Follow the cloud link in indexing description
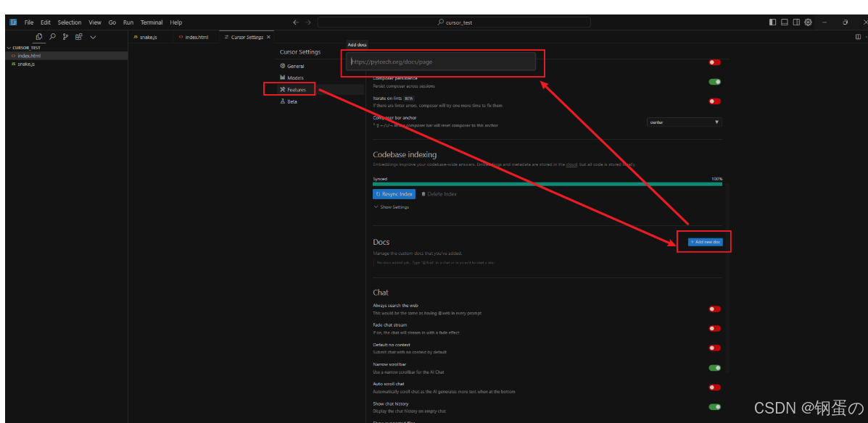 click(x=571, y=164)
